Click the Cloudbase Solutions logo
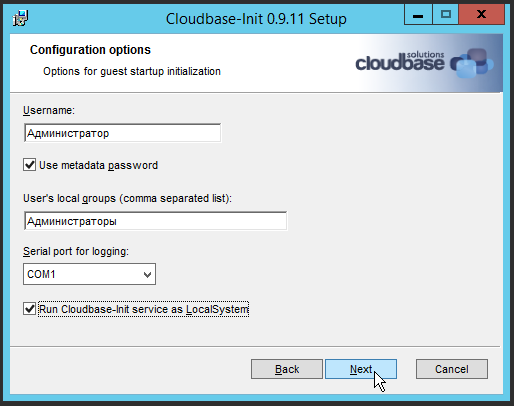Image resolution: width=514 pixels, height=406 pixels. 425,63
